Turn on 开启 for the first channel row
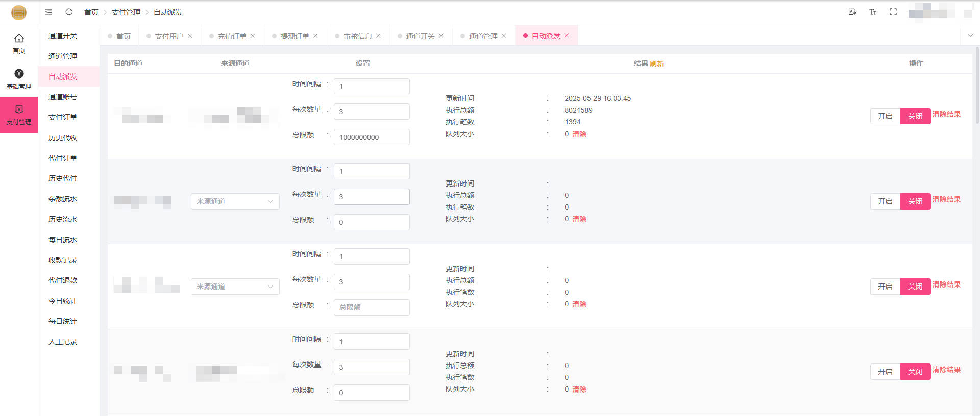 click(x=885, y=116)
